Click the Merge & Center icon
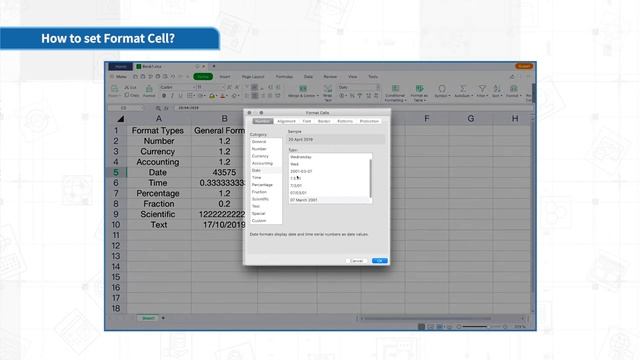The height and width of the screenshot is (360, 640). [303, 89]
